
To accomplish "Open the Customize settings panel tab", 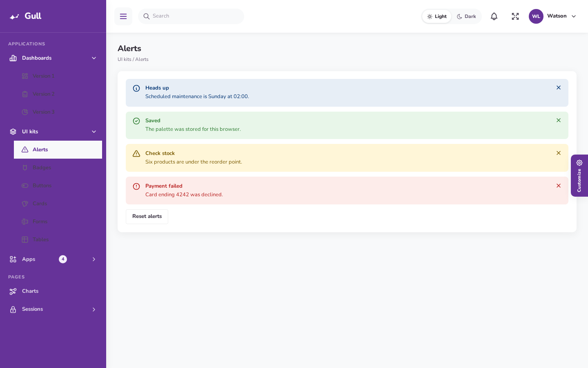I will tap(579, 175).
